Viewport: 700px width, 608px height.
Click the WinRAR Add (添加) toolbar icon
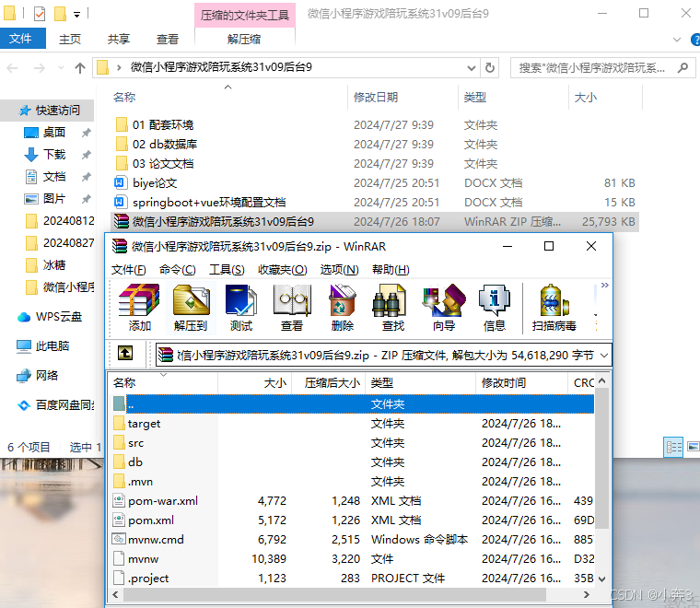[x=139, y=308]
